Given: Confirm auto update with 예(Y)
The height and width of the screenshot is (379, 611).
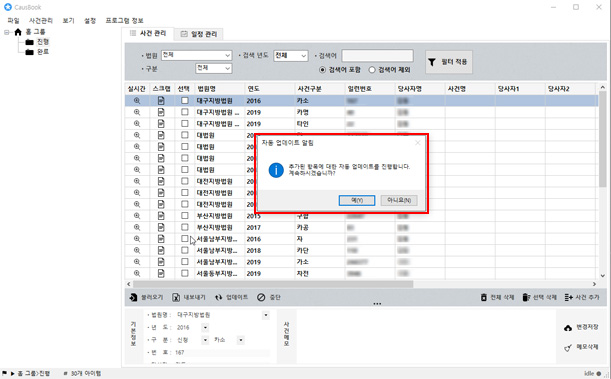Looking at the screenshot, I should coord(357,200).
